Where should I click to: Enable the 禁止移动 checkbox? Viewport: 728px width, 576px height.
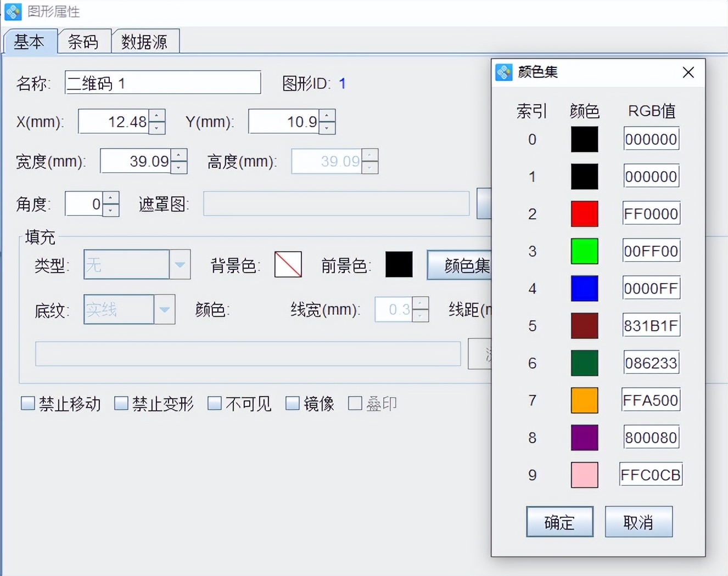point(28,403)
